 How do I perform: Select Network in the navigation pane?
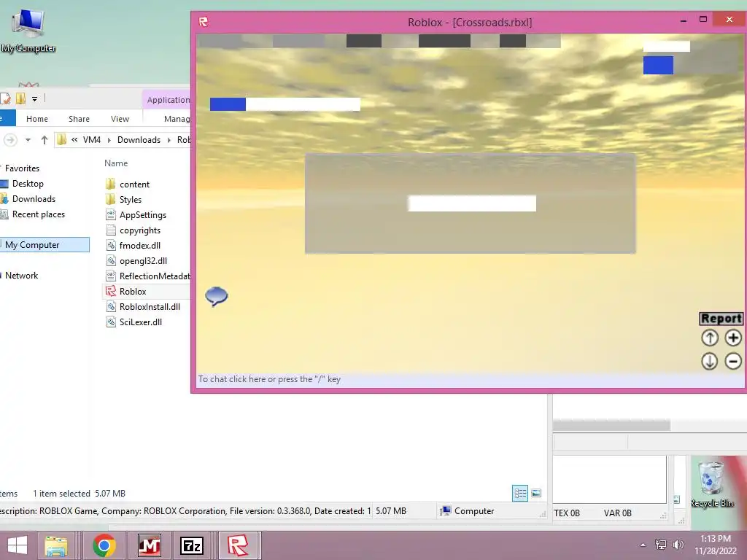pyautogui.click(x=21, y=276)
